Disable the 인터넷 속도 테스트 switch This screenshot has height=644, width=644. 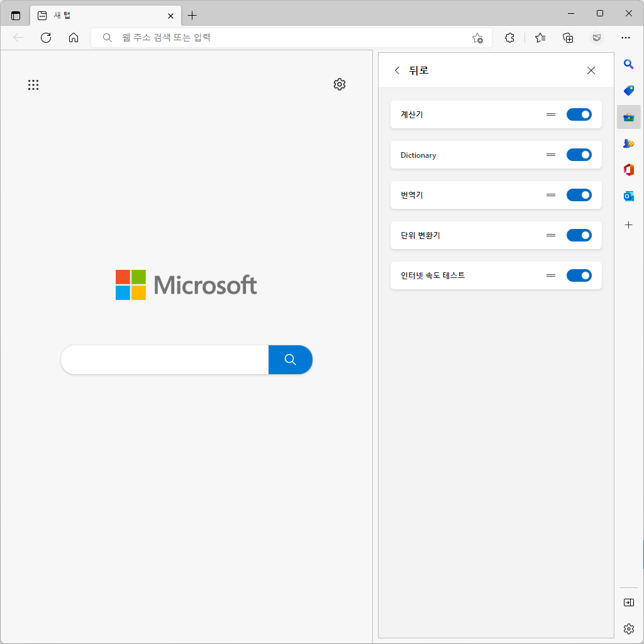pos(579,275)
